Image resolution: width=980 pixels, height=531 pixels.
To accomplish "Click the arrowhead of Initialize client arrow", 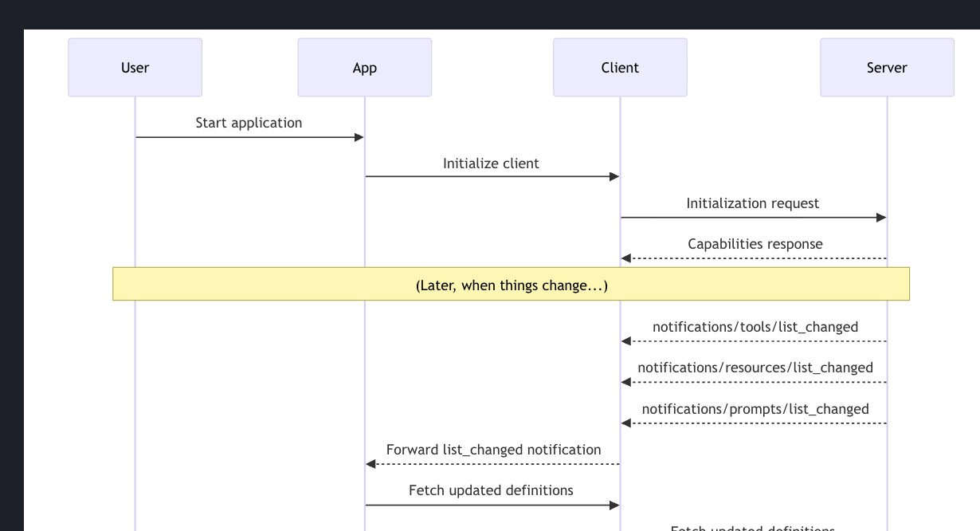I will (614, 176).
